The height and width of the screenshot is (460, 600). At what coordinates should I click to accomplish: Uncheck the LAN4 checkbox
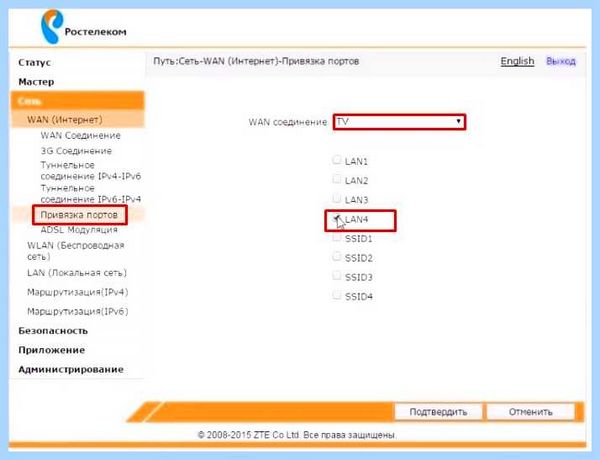[x=336, y=218]
